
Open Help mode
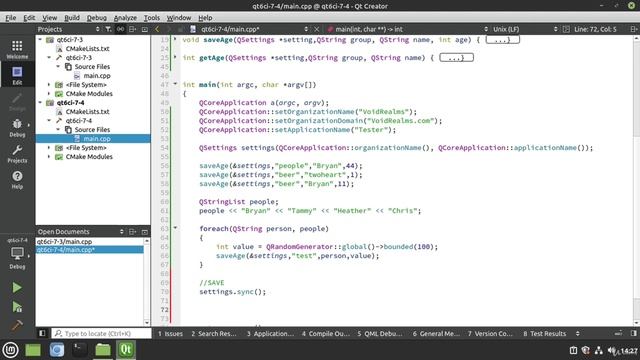[17, 180]
